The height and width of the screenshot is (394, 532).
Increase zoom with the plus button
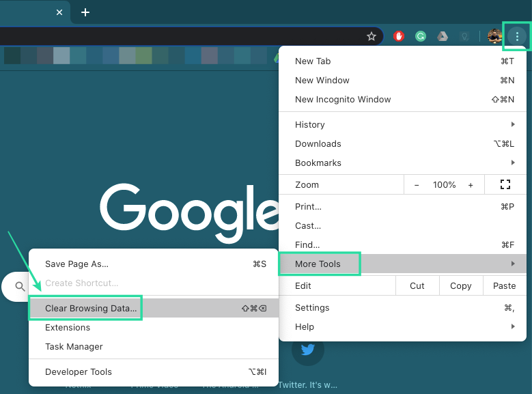point(471,185)
